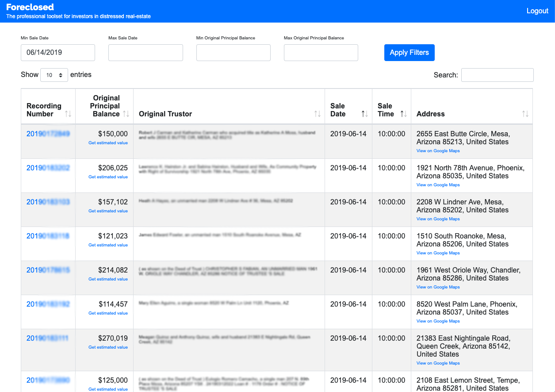Get estimated value for $270,019 balance
The image size is (555, 392).
[x=108, y=347]
